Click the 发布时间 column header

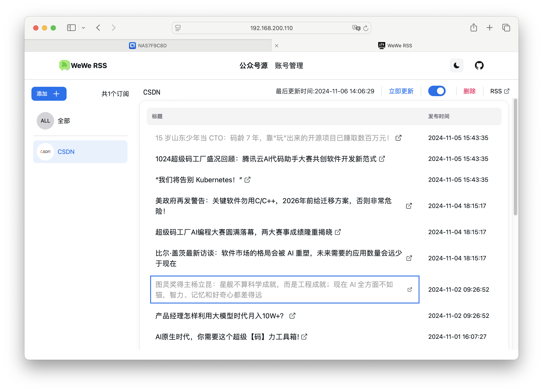click(439, 116)
